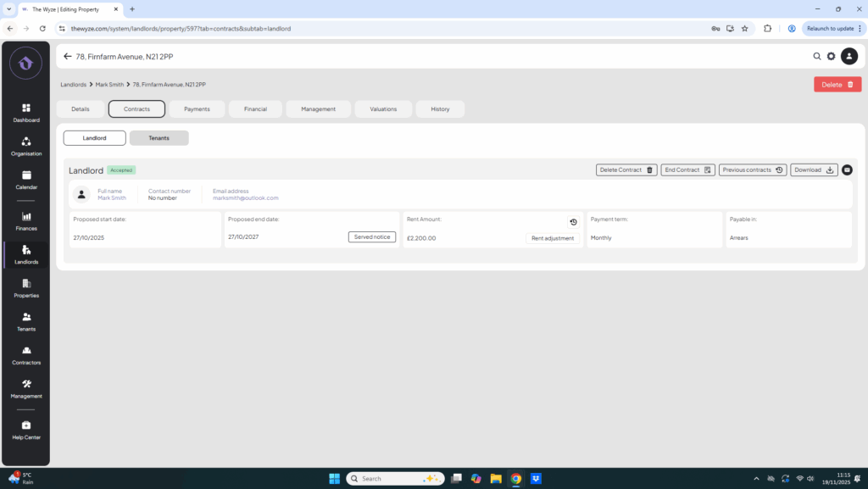Click the back arrow beside property address
The image size is (868, 489).
(x=68, y=57)
